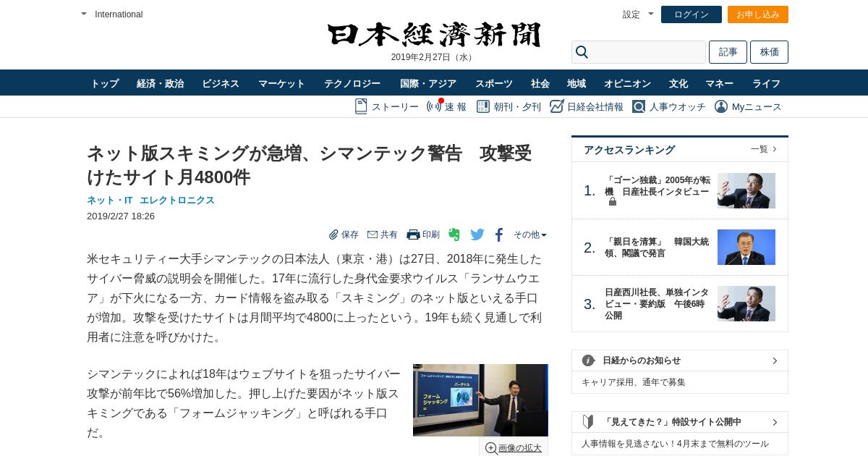Screen dimensions: 868x456
Task: Select ビジネス navigation item
Action: (x=221, y=83)
